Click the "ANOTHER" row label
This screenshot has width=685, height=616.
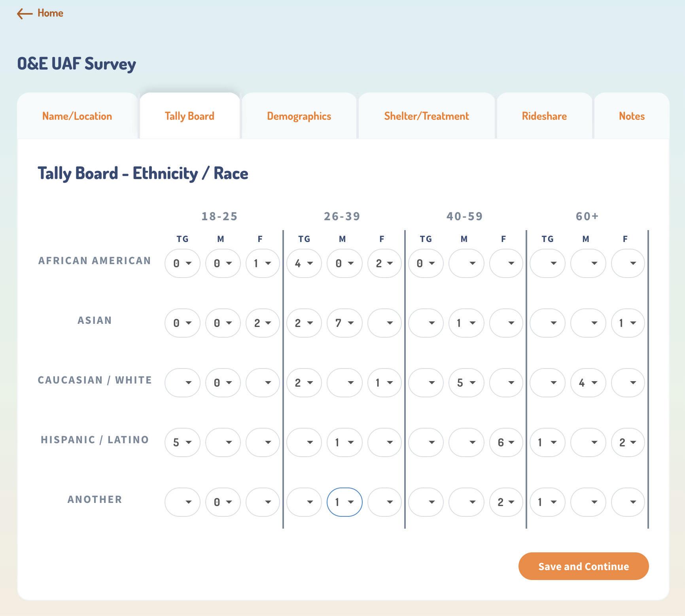point(95,499)
